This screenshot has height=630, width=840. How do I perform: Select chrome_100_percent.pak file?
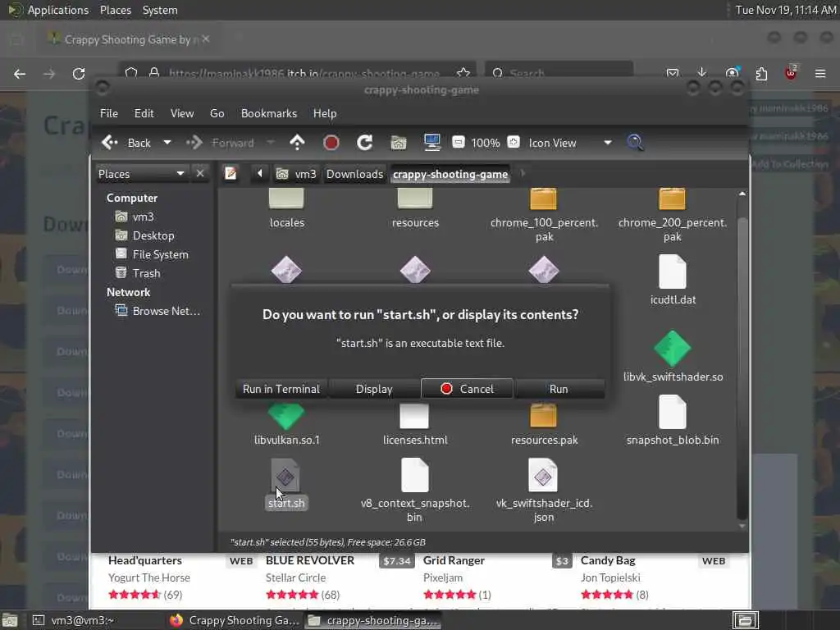tap(544, 216)
